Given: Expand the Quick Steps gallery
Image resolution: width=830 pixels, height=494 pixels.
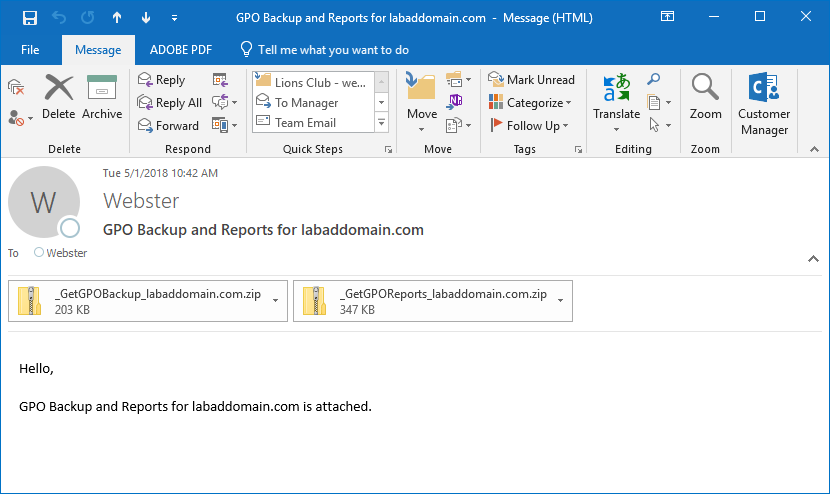Looking at the screenshot, I should (x=381, y=123).
